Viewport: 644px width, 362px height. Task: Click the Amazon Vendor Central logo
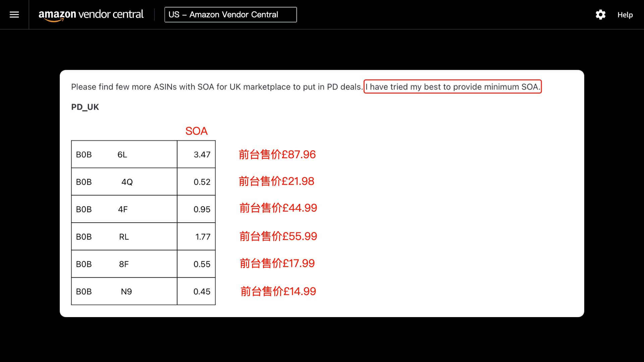tap(91, 15)
